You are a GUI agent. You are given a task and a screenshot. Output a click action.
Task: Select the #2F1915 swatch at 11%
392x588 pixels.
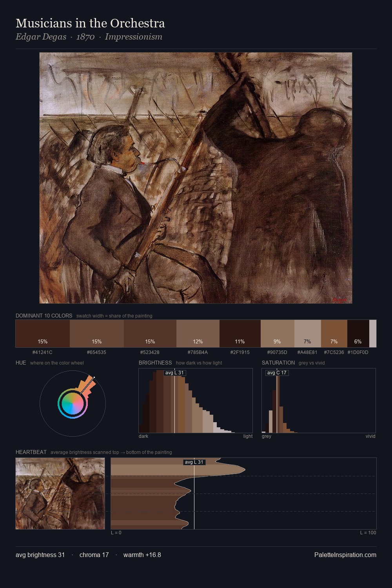(x=240, y=334)
